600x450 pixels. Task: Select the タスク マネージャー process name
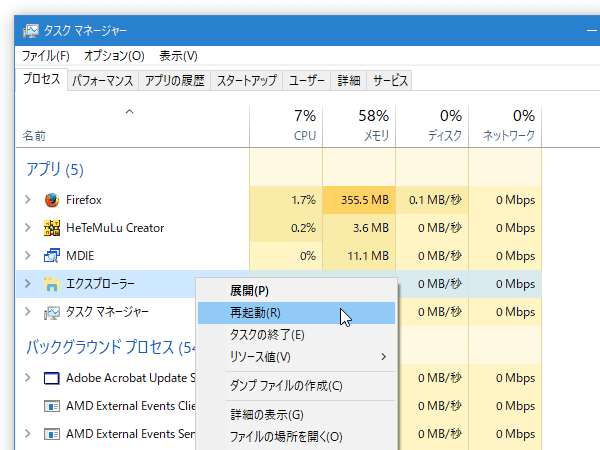pos(107,312)
